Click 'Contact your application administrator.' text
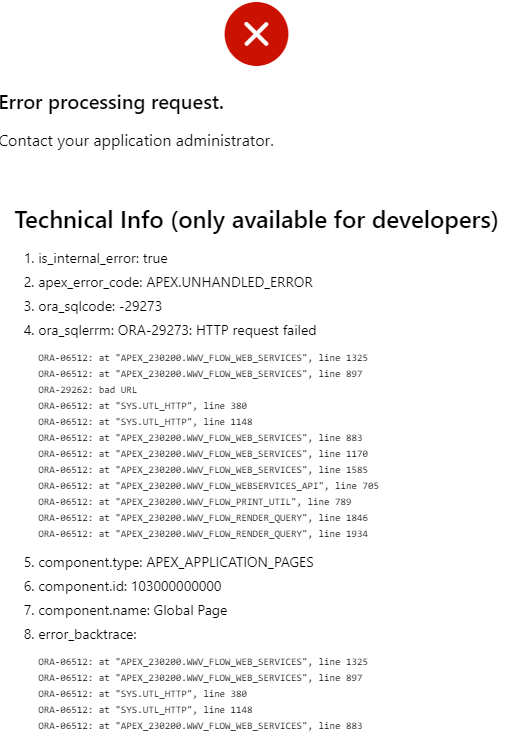Image resolution: width=508 pixels, height=733 pixels. click(x=136, y=141)
